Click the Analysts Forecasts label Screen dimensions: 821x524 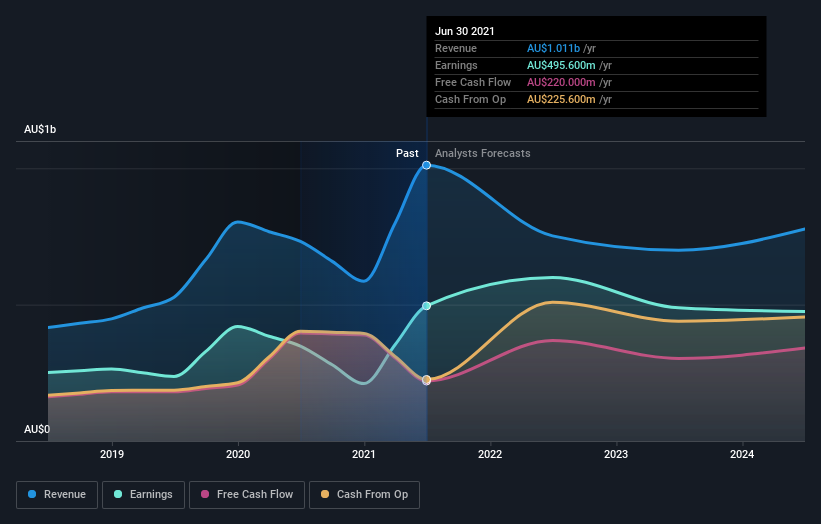[x=483, y=153]
